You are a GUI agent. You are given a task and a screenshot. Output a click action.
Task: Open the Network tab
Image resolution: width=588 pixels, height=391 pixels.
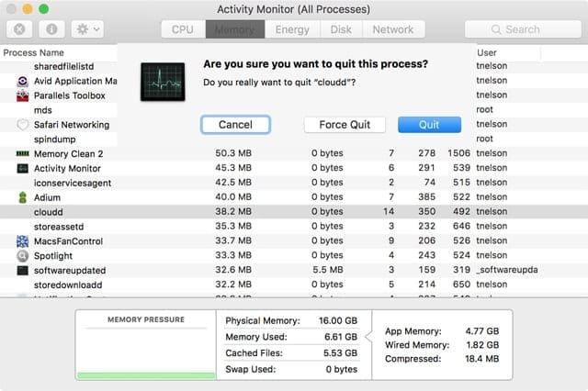click(x=392, y=29)
